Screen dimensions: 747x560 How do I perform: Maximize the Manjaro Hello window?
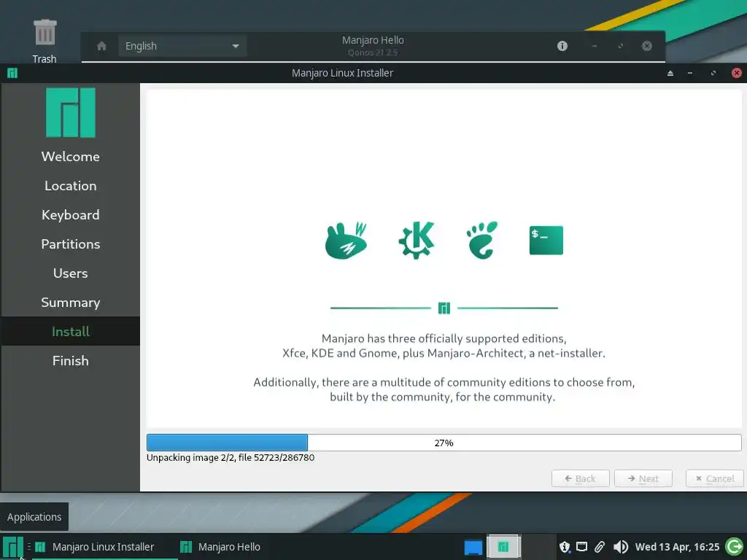pyautogui.click(x=620, y=46)
